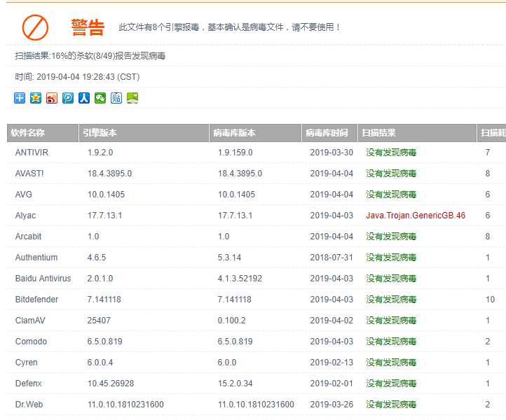Share to Baidu Tieba 贴 icon
506x420 pixels.
[x=116, y=98]
